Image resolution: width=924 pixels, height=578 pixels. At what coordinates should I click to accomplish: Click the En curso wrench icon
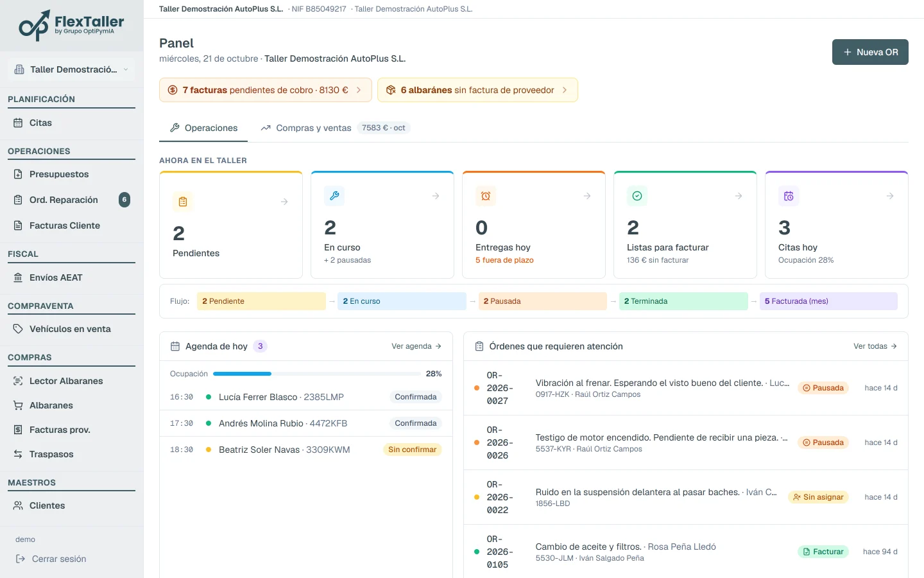[334, 196]
